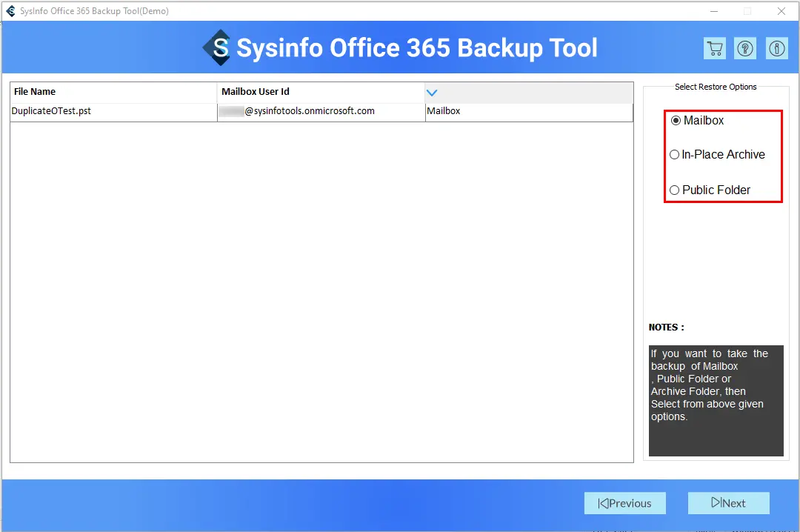Select the Public Folder radio button
This screenshot has width=800, height=532.
[x=675, y=190]
